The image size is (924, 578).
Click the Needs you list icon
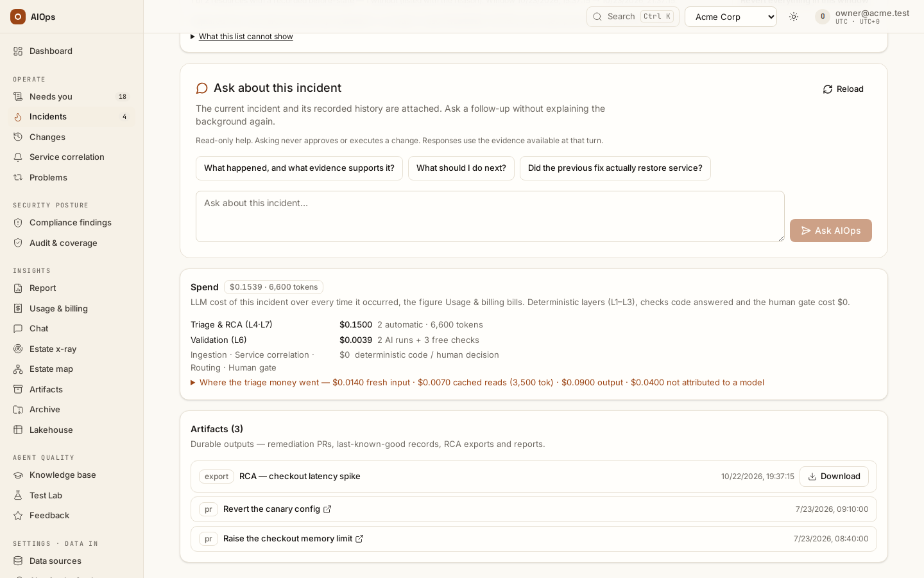(18, 97)
